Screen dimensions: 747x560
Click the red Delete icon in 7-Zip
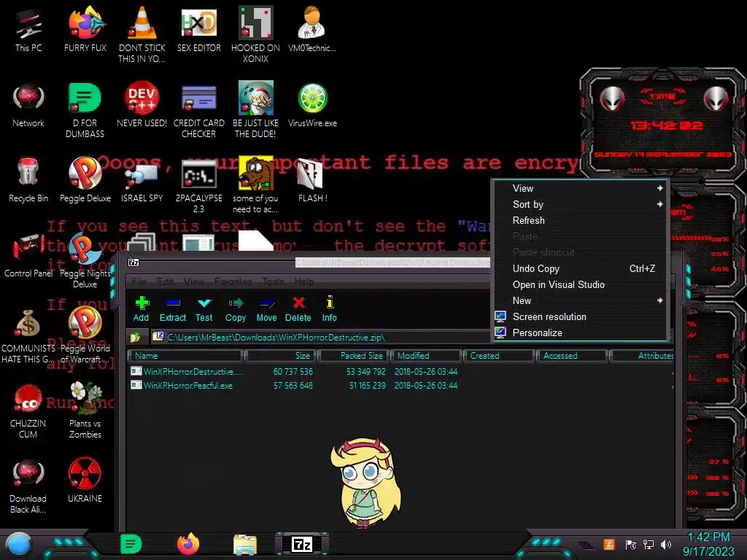point(298,309)
